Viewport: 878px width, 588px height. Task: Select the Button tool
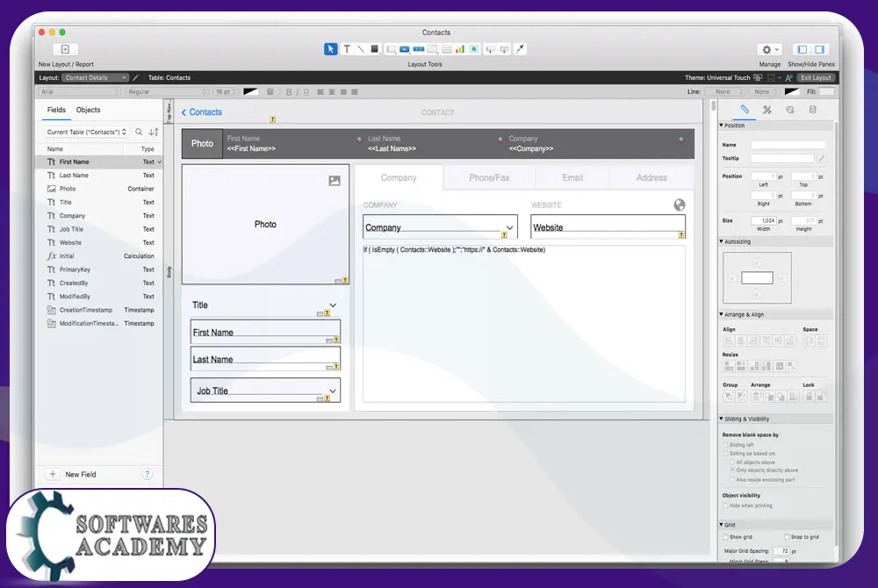(x=404, y=49)
